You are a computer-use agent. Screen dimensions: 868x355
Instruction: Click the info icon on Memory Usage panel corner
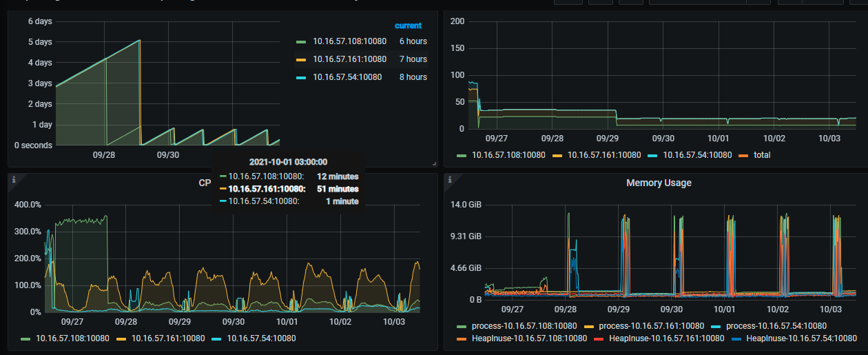tap(449, 179)
